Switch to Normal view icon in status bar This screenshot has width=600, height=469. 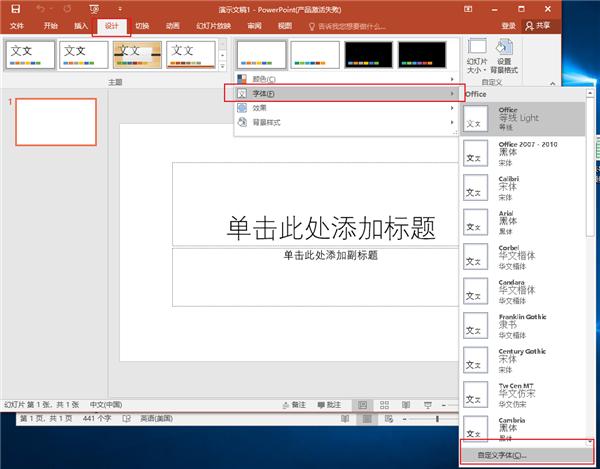(x=362, y=405)
